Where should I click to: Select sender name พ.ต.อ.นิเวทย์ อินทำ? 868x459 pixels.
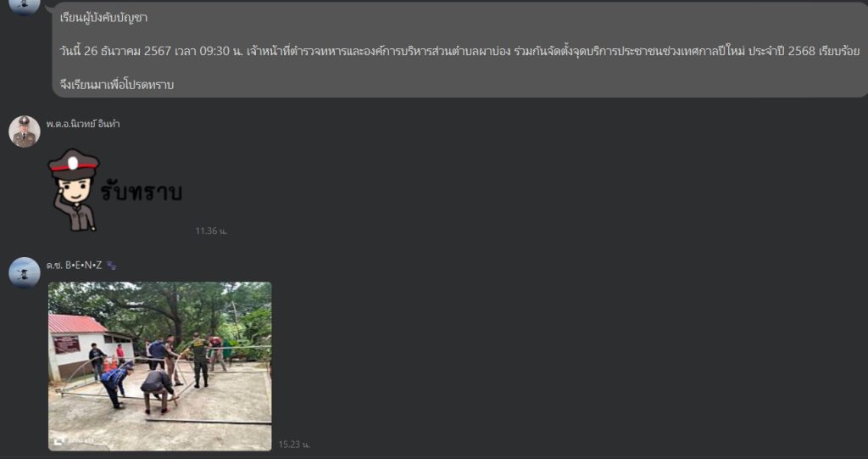(83, 124)
